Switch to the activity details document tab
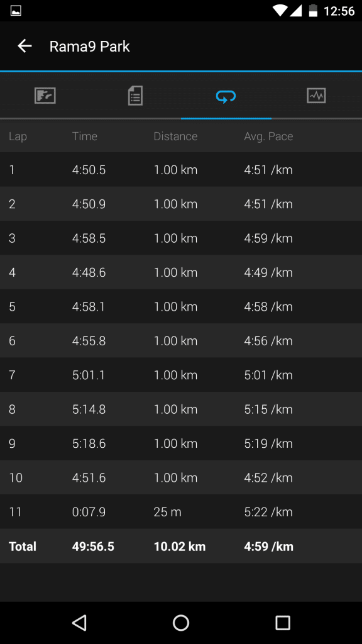The width and height of the screenshot is (362, 644). pos(136,96)
